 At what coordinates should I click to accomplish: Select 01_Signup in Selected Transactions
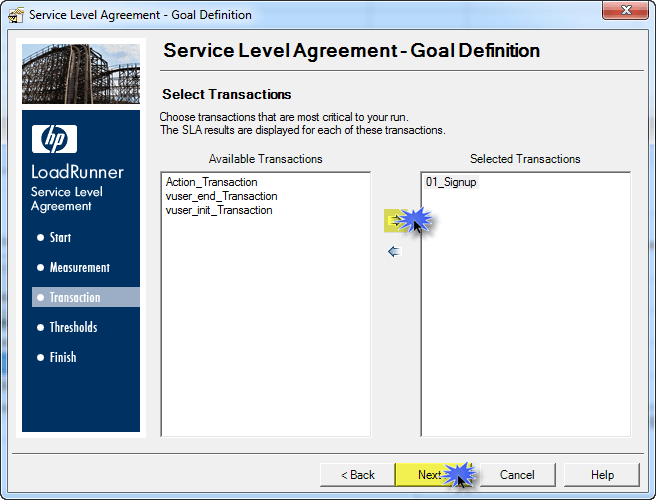(x=451, y=182)
